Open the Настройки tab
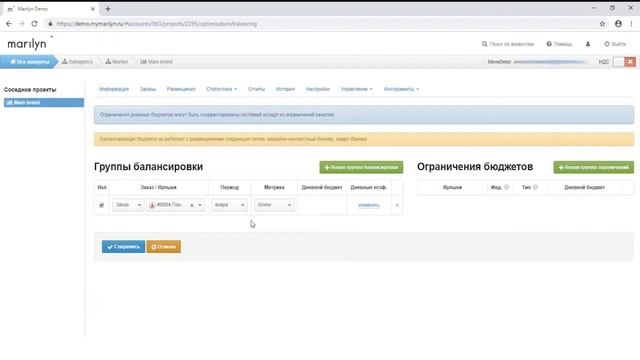The width and height of the screenshot is (640, 360). 317,89
